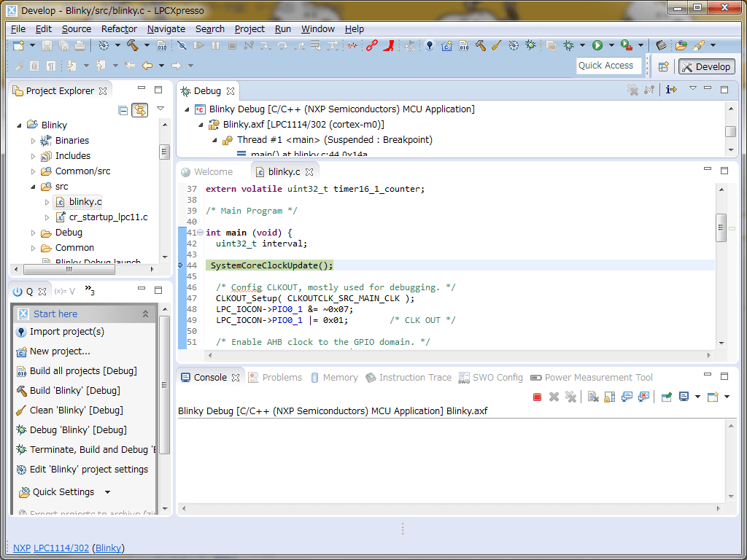Open the Debug view menu triangle
The image size is (747, 560).
(x=693, y=88)
